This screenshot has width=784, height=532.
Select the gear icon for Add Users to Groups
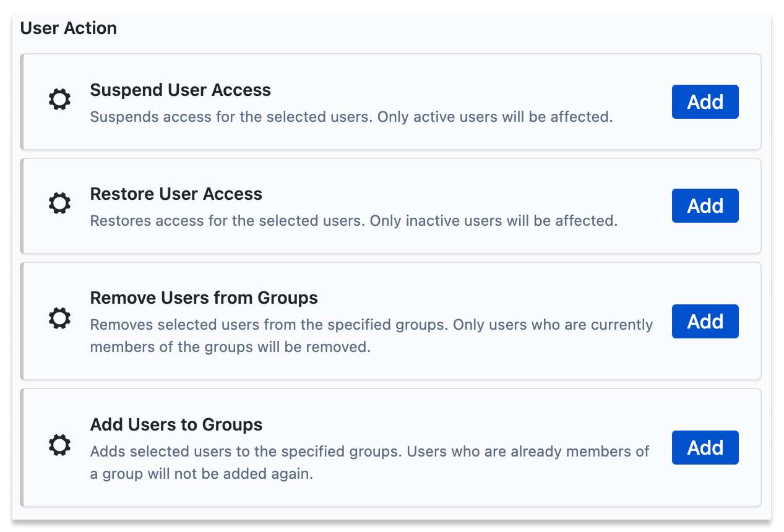coord(59,445)
